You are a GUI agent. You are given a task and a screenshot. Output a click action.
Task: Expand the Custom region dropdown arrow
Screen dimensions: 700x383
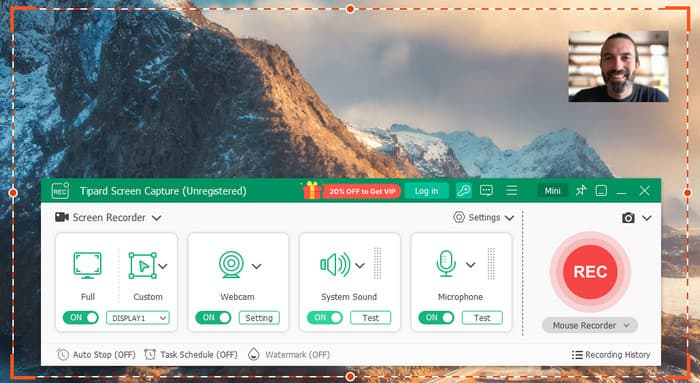click(163, 266)
